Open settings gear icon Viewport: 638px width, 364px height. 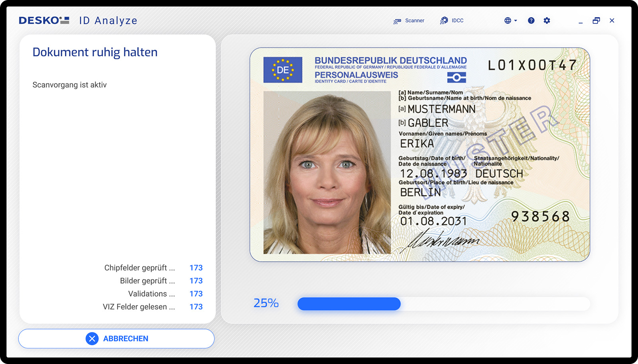tap(547, 21)
